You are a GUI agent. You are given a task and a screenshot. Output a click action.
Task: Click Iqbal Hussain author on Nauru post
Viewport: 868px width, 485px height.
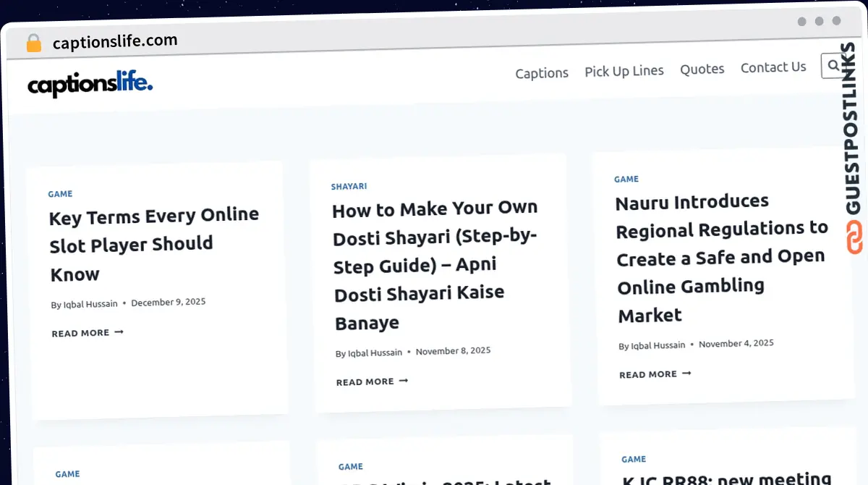click(x=658, y=345)
